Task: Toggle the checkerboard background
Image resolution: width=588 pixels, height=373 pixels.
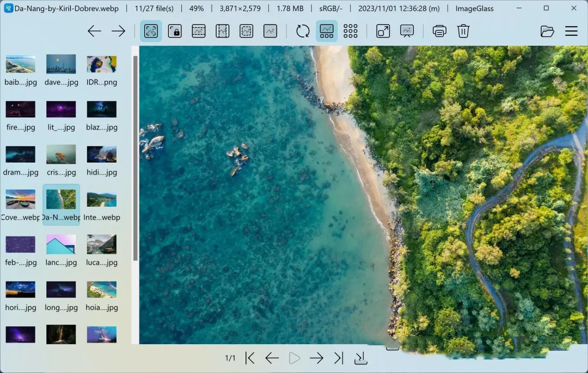Action: pos(350,31)
